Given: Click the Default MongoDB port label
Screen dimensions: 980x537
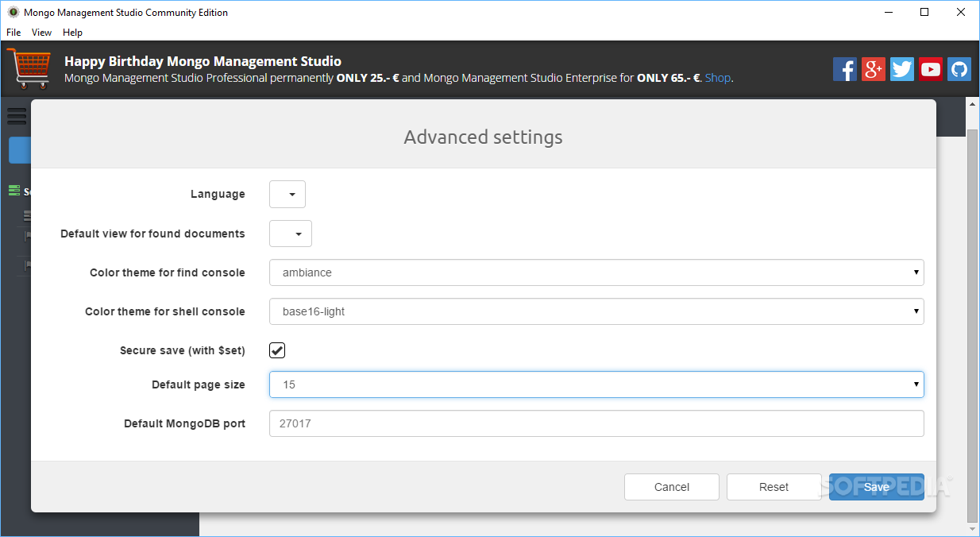Looking at the screenshot, I should [184, 423].
